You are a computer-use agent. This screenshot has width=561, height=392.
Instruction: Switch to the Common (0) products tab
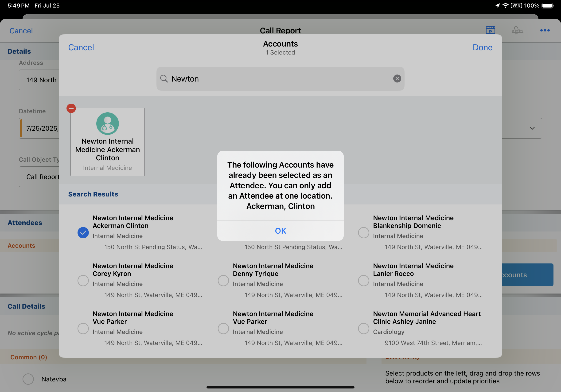point(29,357)
